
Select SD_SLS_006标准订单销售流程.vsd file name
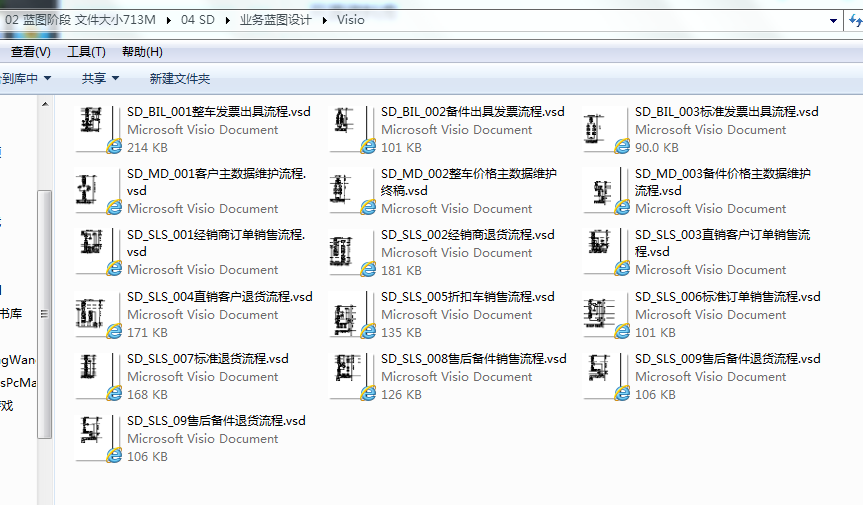[727, 297]
